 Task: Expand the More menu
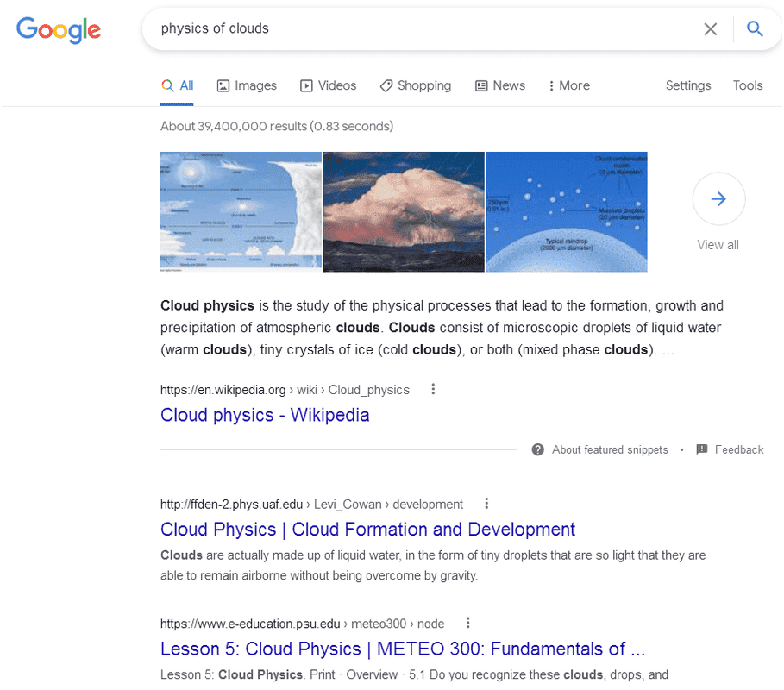[569, 85]
